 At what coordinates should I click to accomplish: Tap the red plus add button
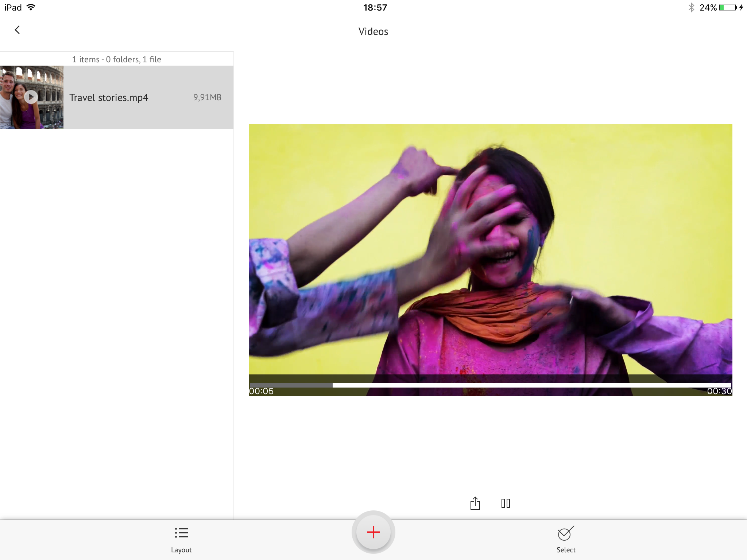(x=373, y=532)
